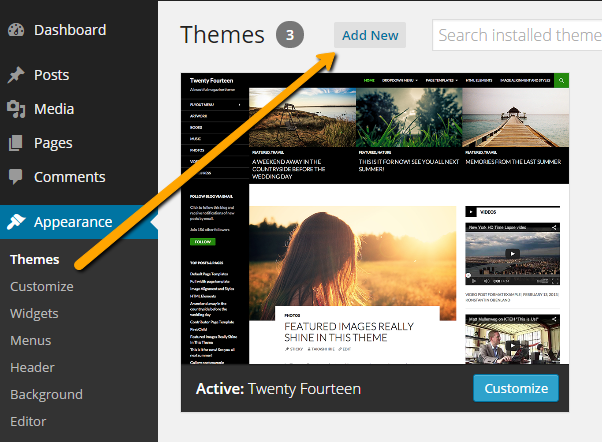Click the Twenty Fourteen theme screenshot
Image resolution: width=602 pixels, height=442 pixels.
[375, 219]
